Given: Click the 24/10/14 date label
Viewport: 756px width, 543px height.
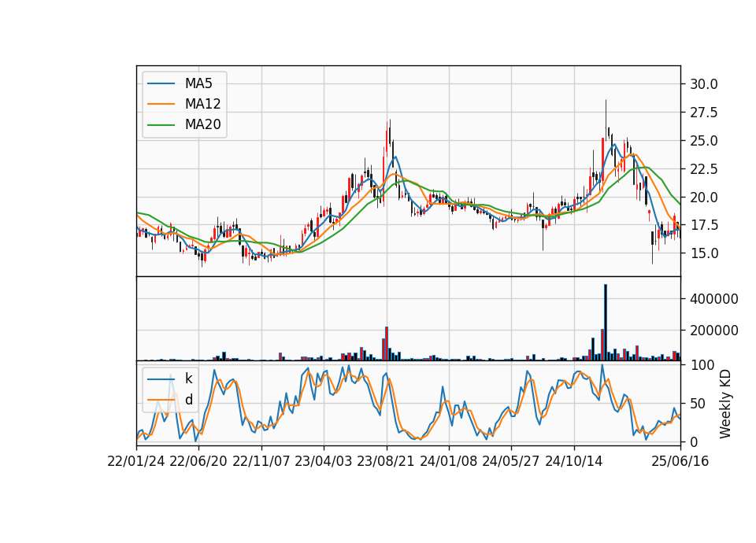Looking at the screenshot, I should (x=574, y=461).
